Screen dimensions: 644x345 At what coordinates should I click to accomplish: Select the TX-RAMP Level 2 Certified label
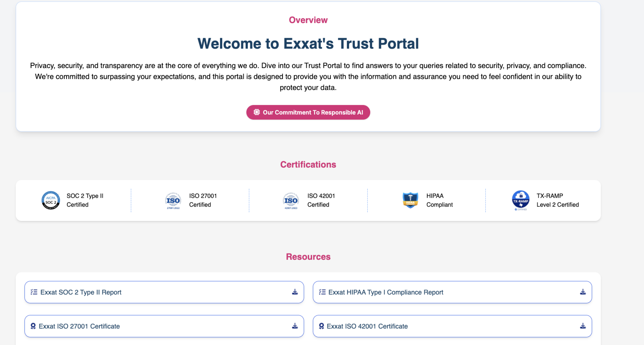(557, 200)
